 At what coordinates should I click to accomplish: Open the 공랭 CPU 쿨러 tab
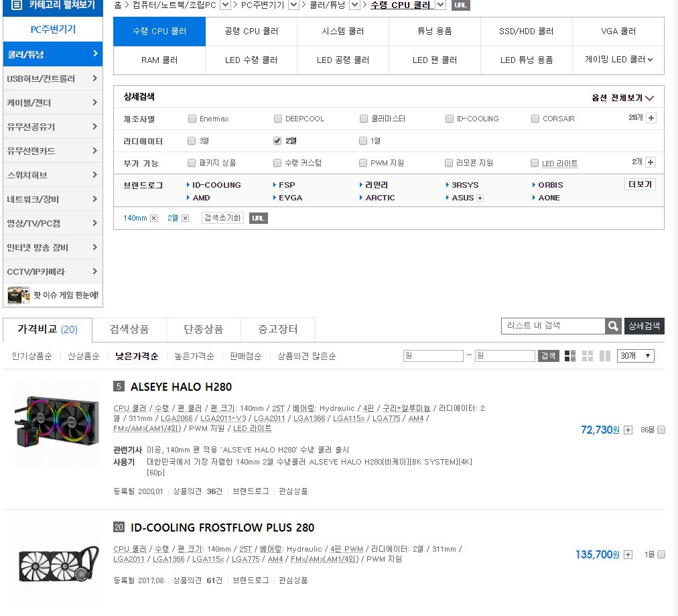pyautogui.click(x=251, y=32)
